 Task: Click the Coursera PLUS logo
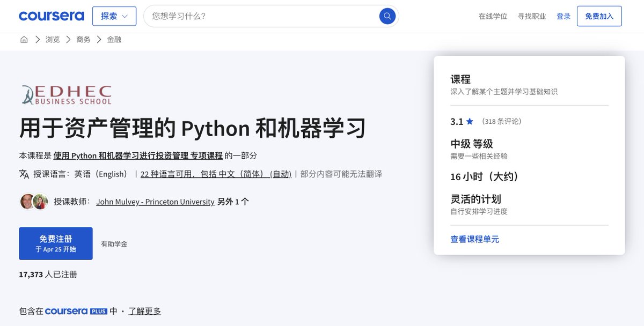click(x=76, y=311)
